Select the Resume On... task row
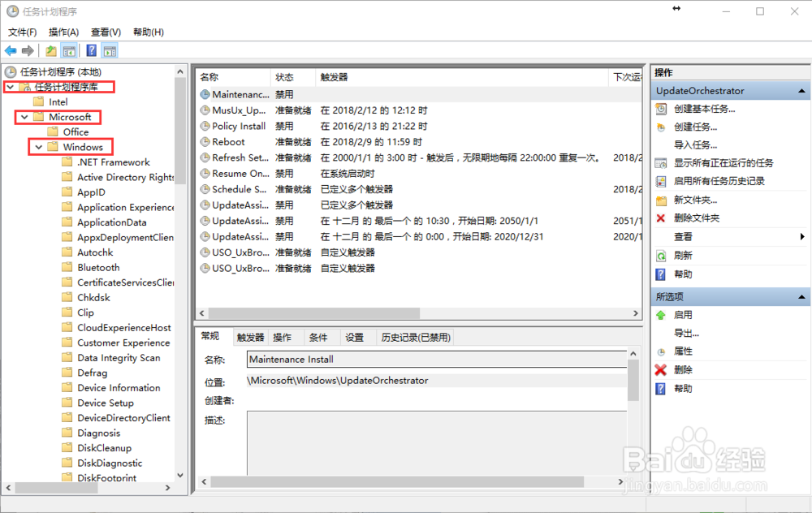This screenshot has height=513, width=812. click(419, 174)
